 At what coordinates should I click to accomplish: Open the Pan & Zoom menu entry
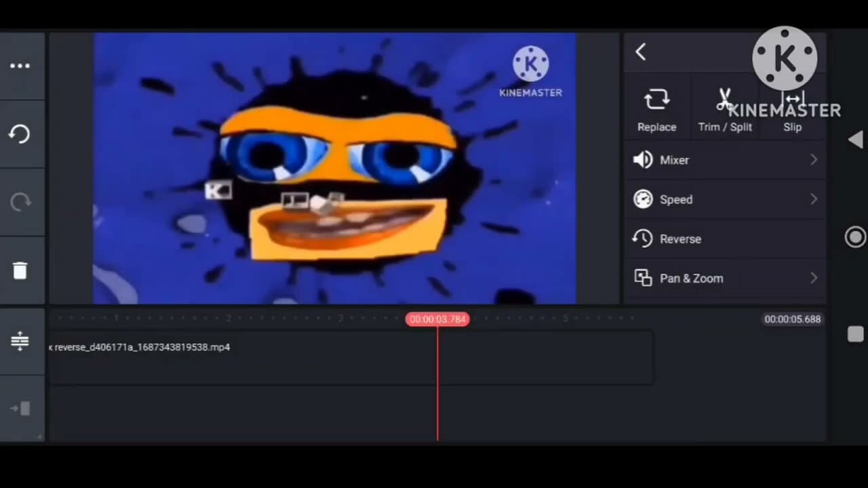point(725,278)
